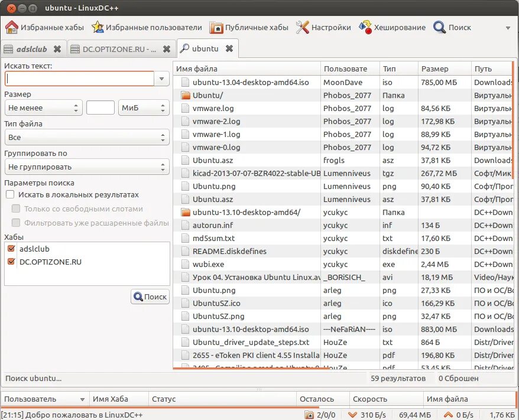
Task: Uncheck the DC.OPTIZONE.RU hub
Action: pyautogui.click(x=12, y=261)
